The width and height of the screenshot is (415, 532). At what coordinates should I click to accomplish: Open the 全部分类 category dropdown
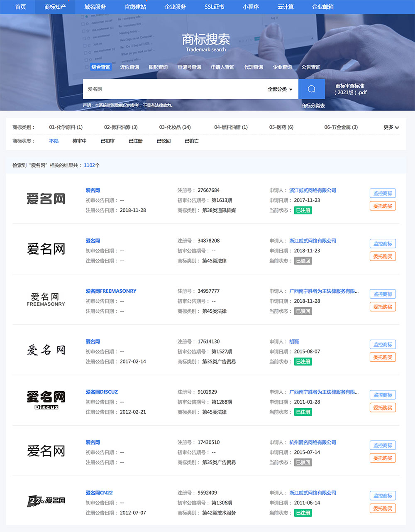point(280,89)
